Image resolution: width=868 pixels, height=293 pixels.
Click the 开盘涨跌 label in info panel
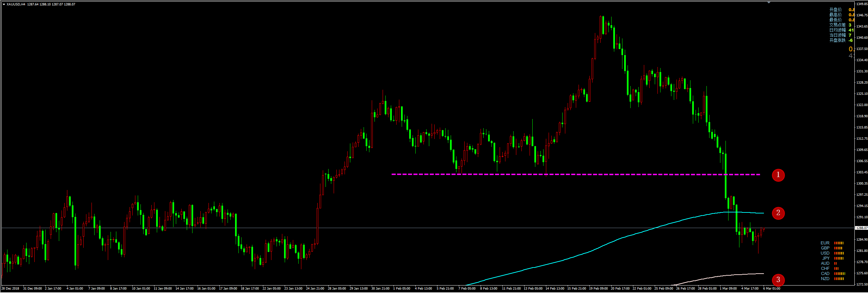[837, 40]
